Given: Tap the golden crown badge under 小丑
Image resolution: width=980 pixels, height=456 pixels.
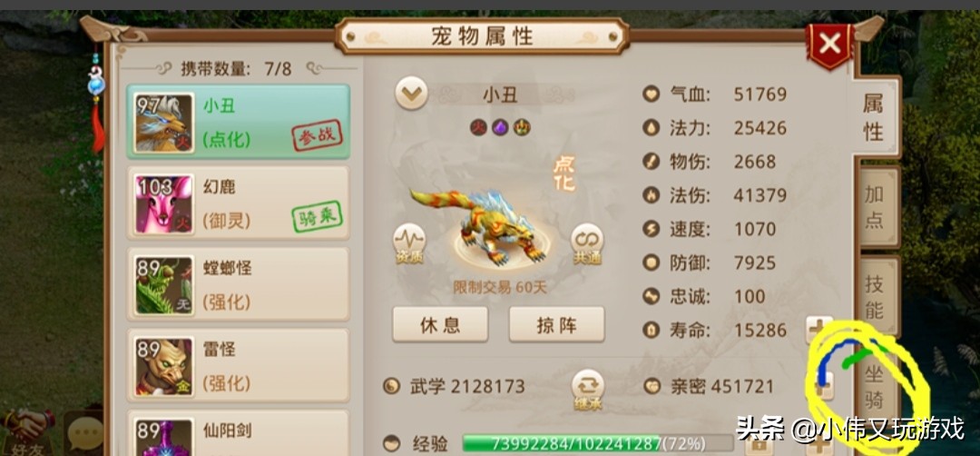Looking at the screenshot, I should [522, 127].
